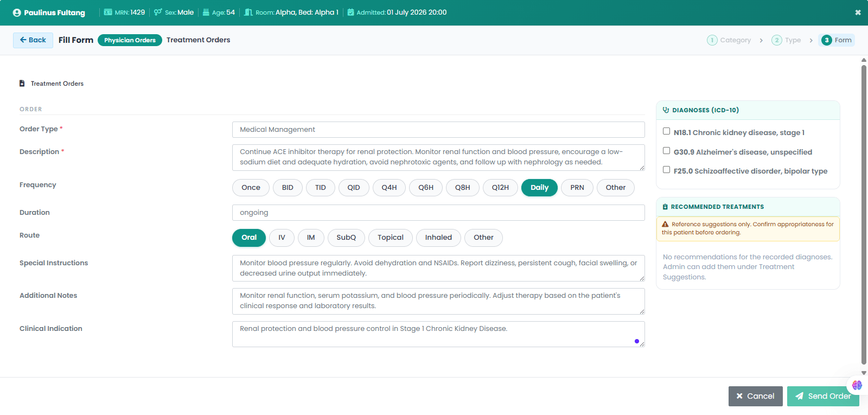The width and height of the screenshot is (868, 415).
Task: Click the room door icon
Action: coord(248,12)
